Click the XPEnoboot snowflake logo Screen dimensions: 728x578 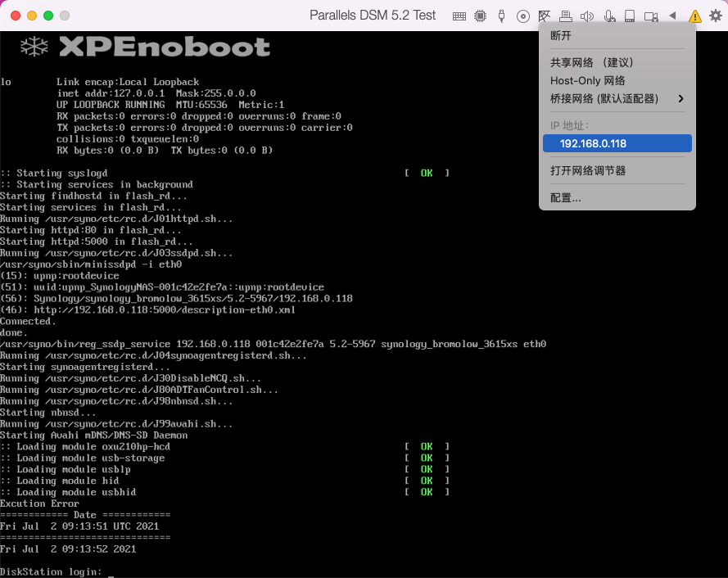[34, 47]
